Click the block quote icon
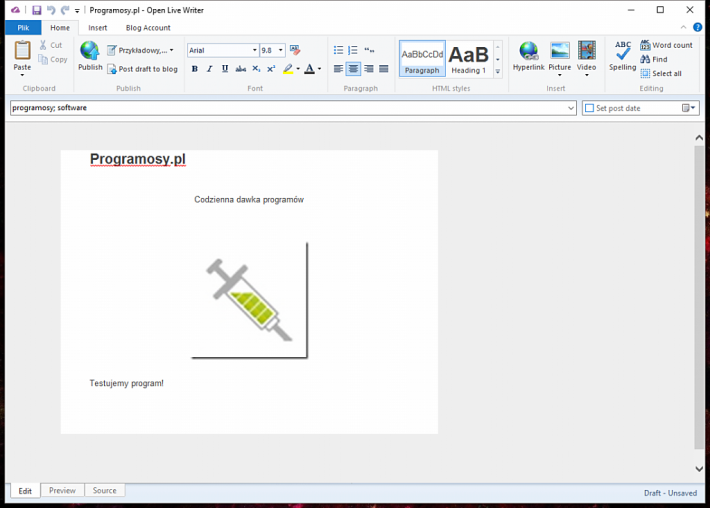710x508 pixels. [x=369, y=50]
